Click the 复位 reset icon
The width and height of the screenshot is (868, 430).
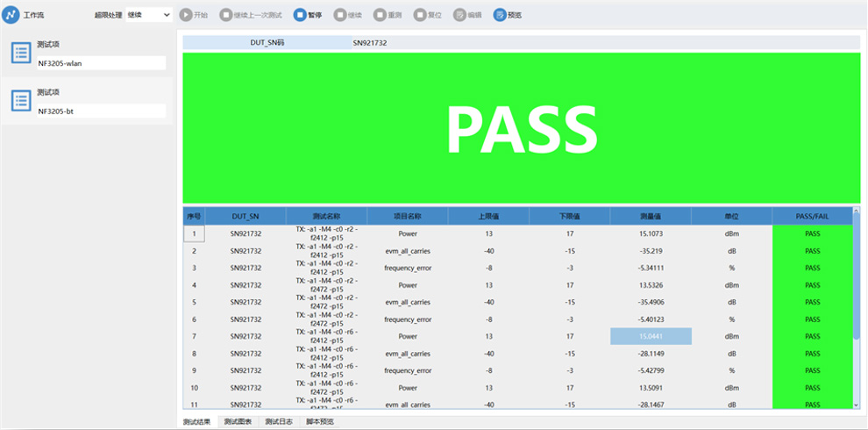pos(420,15)
